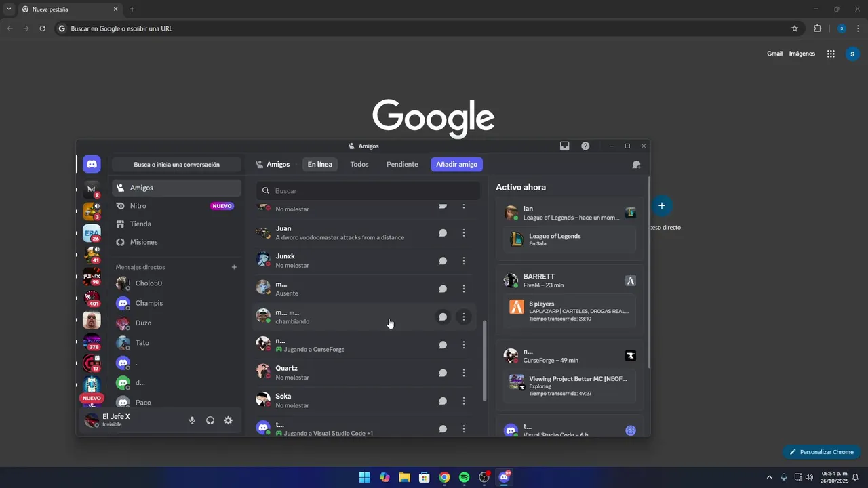Send message to the chambiando friend

click(443, 317)
